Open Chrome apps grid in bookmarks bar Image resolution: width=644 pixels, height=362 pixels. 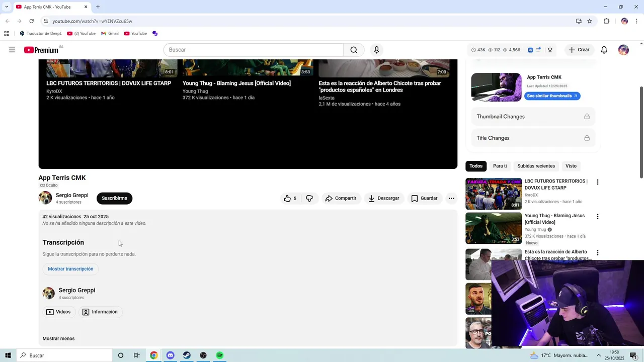pyautogui.click(x=7, y=34)
